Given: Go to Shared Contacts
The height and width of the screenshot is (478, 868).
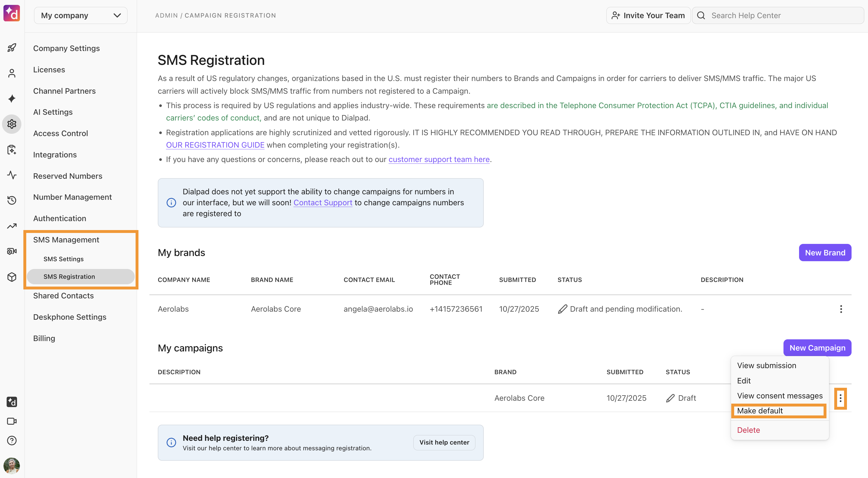Looking at the screenshot, I should [63, 296].
